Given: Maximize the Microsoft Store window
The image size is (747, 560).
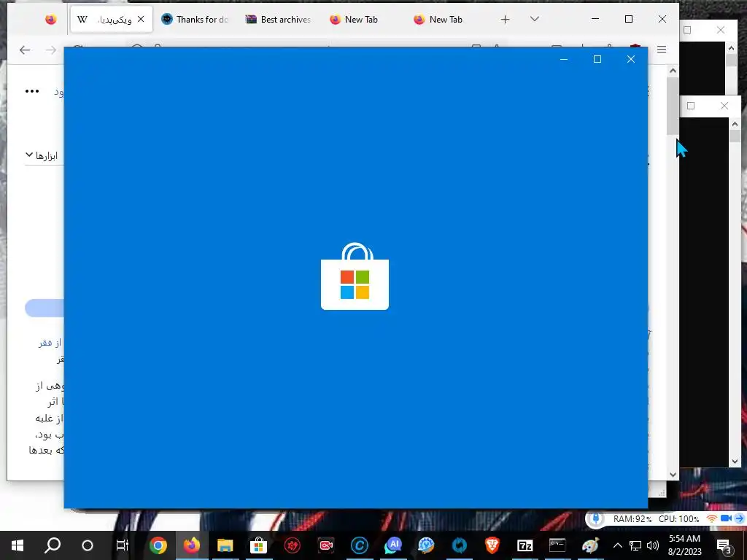Looking at the screenshot, I should tap(597, 59).
